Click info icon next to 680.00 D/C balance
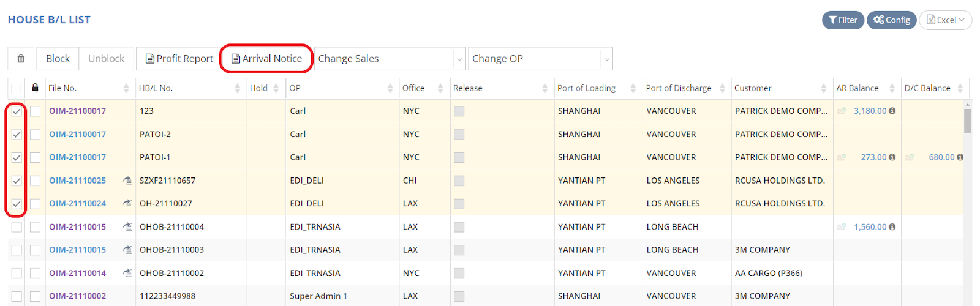Viewport: 980px width, 306px height. point(960,157)
